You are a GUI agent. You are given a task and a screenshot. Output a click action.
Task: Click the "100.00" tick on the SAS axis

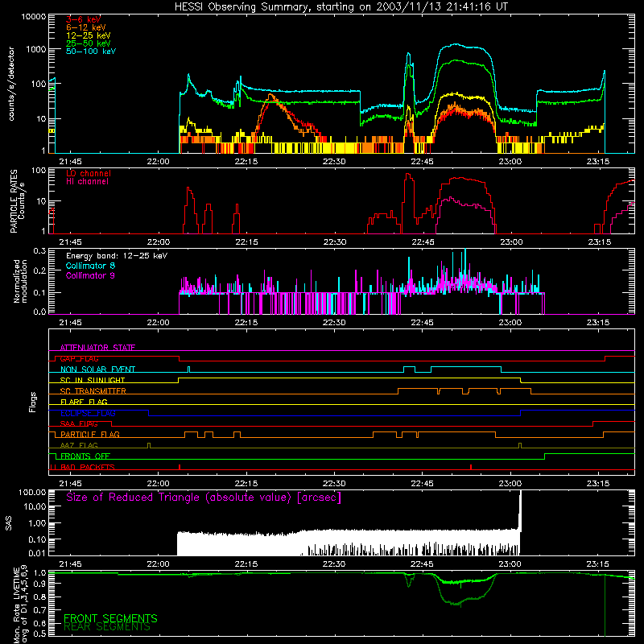point(32,492)
